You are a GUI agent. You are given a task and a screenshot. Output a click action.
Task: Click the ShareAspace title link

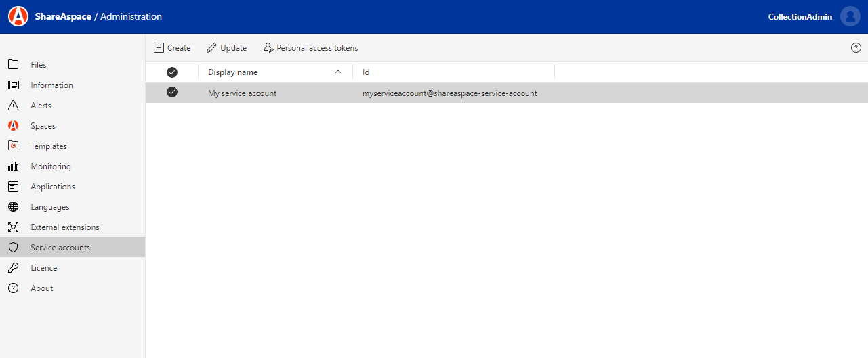click(63, 16)
